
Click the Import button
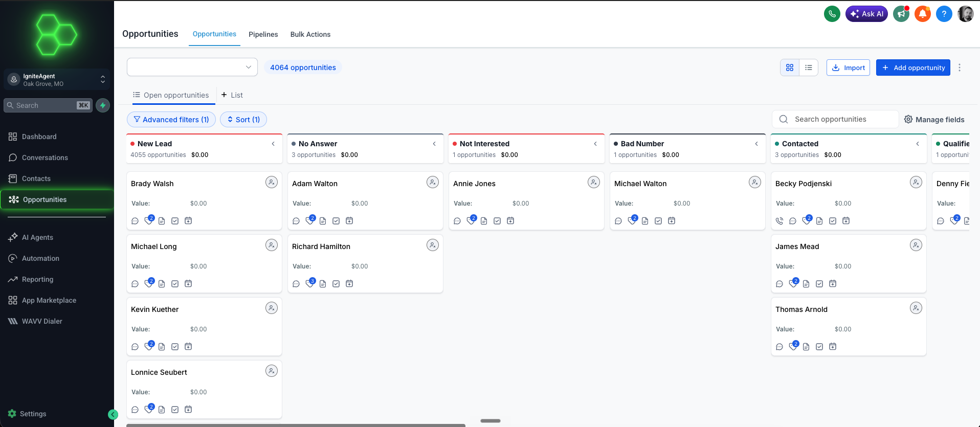[848, 68]
